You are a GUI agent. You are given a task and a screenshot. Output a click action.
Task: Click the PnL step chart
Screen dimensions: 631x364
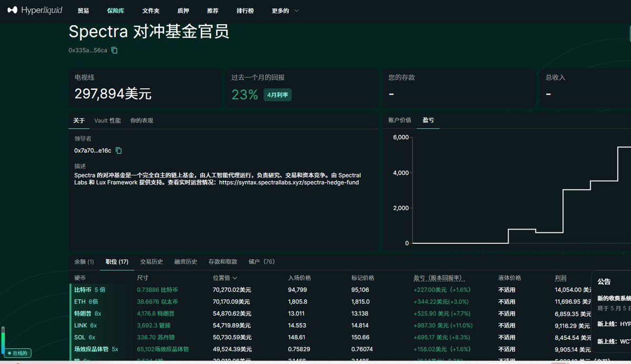521,190
